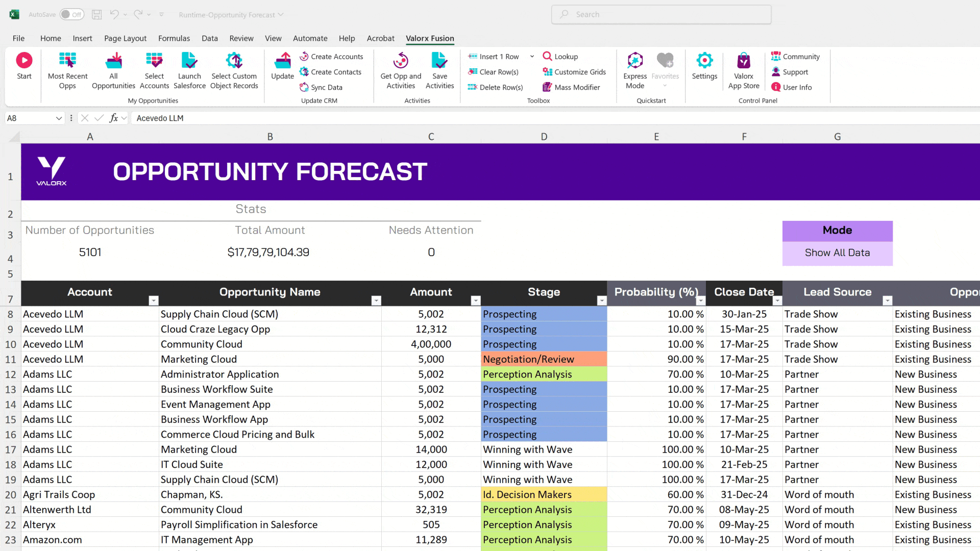The image size is (980, 551).
Task: Open Valorx Fusion Settings gear
Action: (x=704, y=61)
